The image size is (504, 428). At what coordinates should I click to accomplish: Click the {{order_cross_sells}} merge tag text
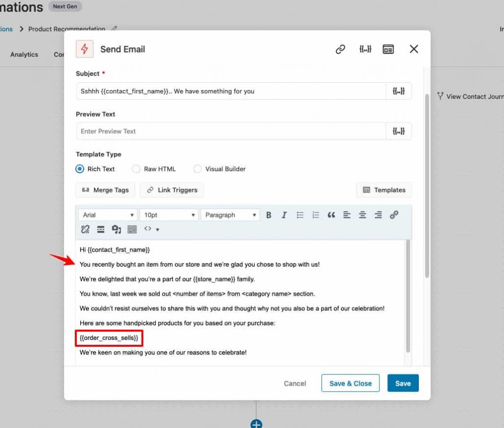(109, 338)
